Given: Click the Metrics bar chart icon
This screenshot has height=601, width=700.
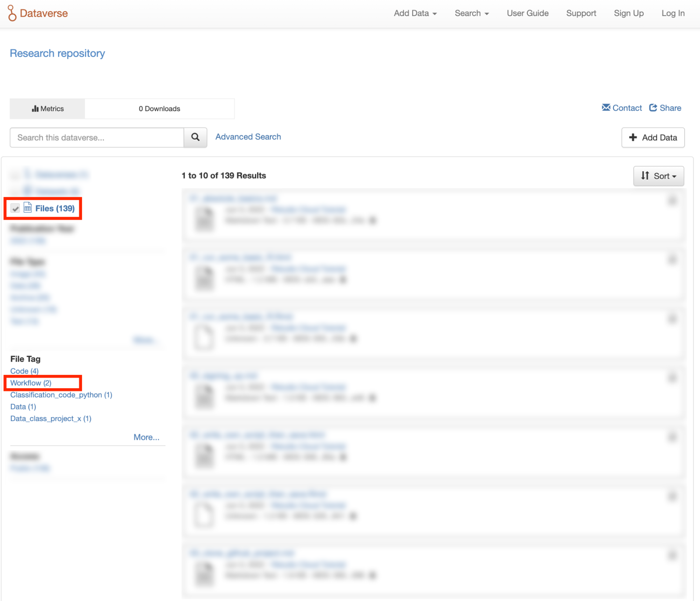Looking at the screenshot, I should click(35, 109).
